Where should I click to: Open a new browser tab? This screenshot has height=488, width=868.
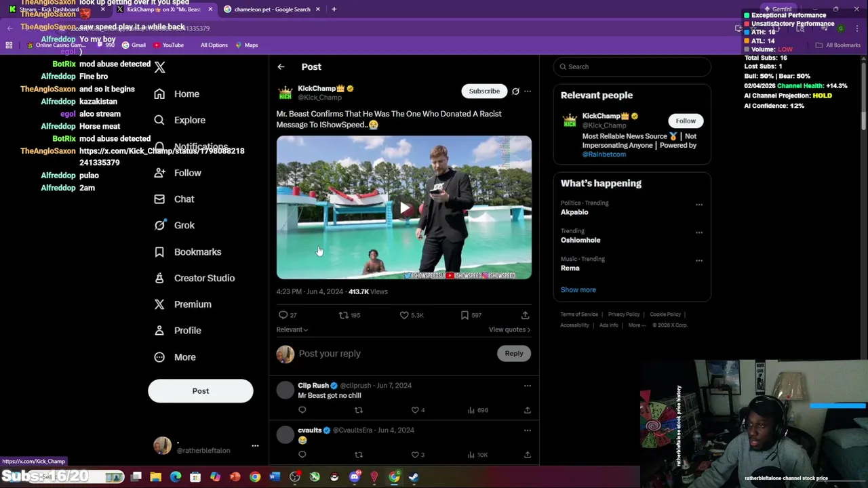point(334,9)
